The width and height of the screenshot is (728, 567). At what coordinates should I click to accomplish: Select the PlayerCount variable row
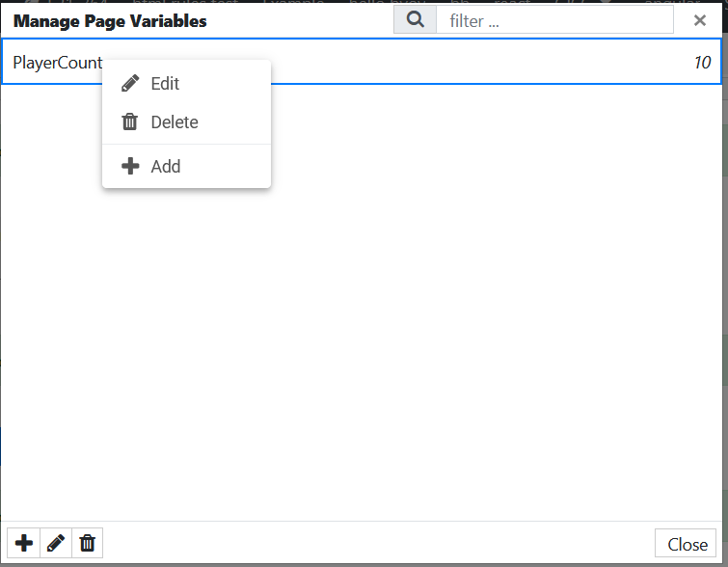(362, 62)
